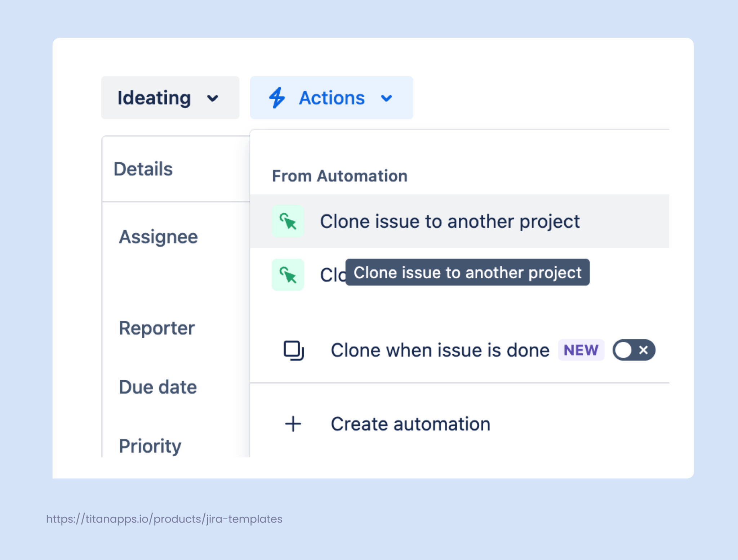Open the Actions dropdown chevron
Image resolution: width=738 pixels, height=560 pixels.
click(386, 98)
